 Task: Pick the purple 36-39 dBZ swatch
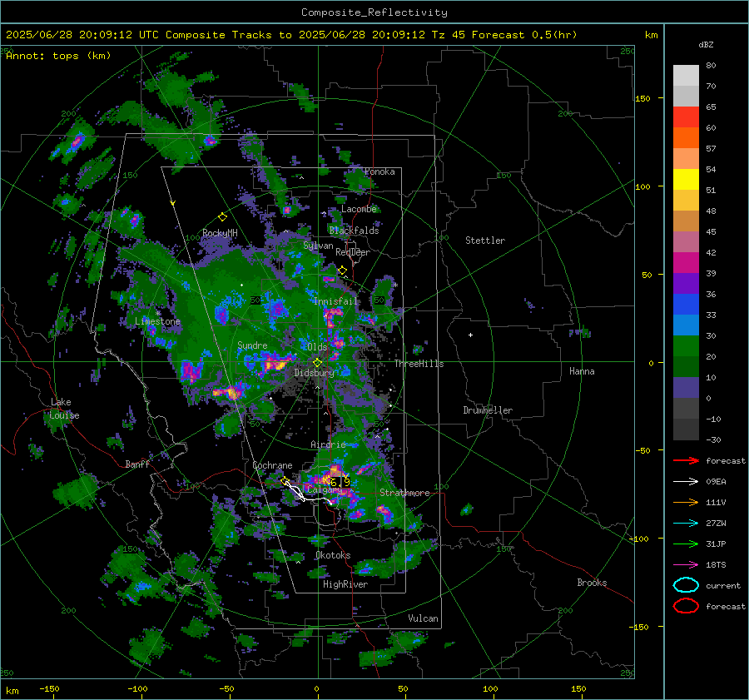[x=686, y=283]
